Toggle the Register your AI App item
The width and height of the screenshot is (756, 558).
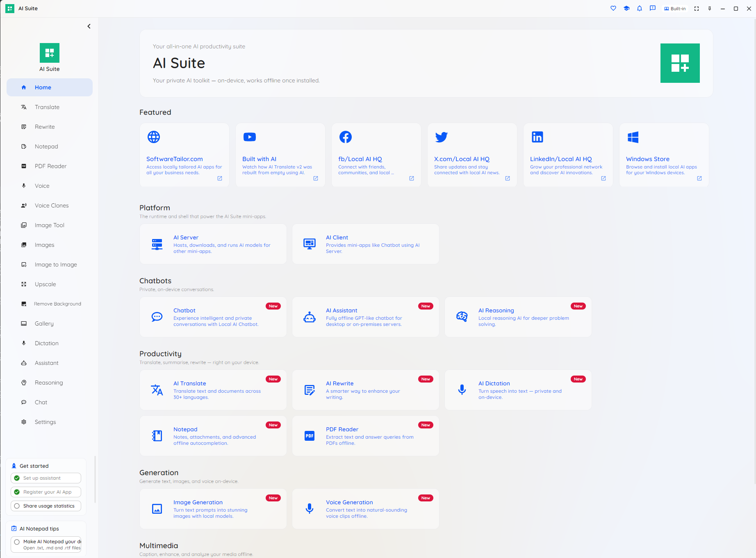coord(46,492)
